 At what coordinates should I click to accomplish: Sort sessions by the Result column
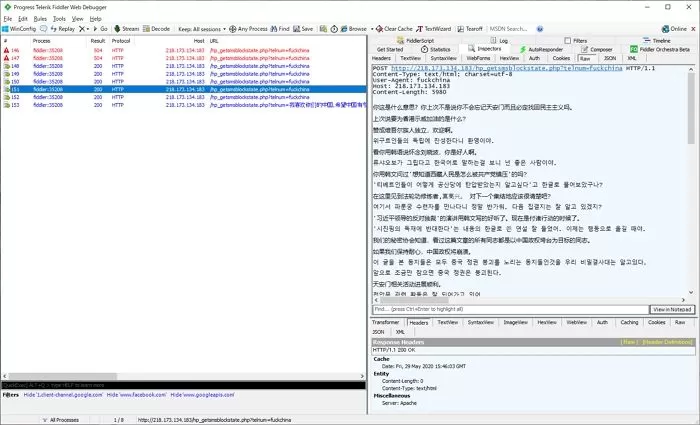pyautogui.click(x=98, y=41)
